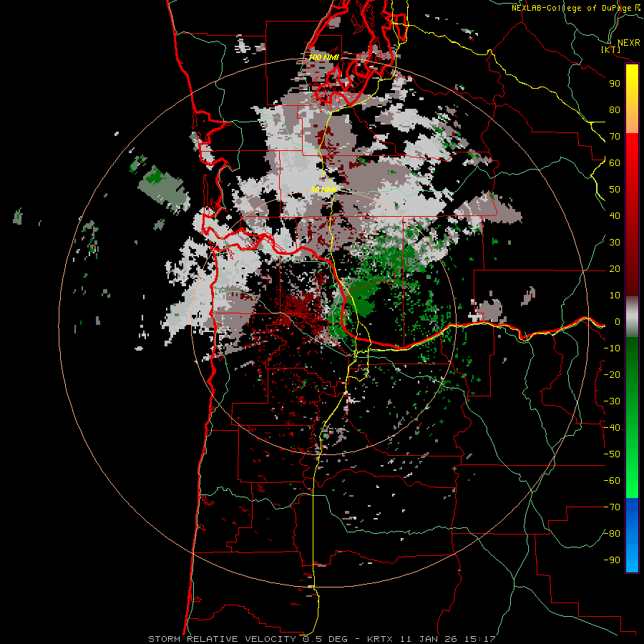This screenshot has width=644, height=644.
Task: Click the 100 NMI range ring label
Action: tap(323, 57)
